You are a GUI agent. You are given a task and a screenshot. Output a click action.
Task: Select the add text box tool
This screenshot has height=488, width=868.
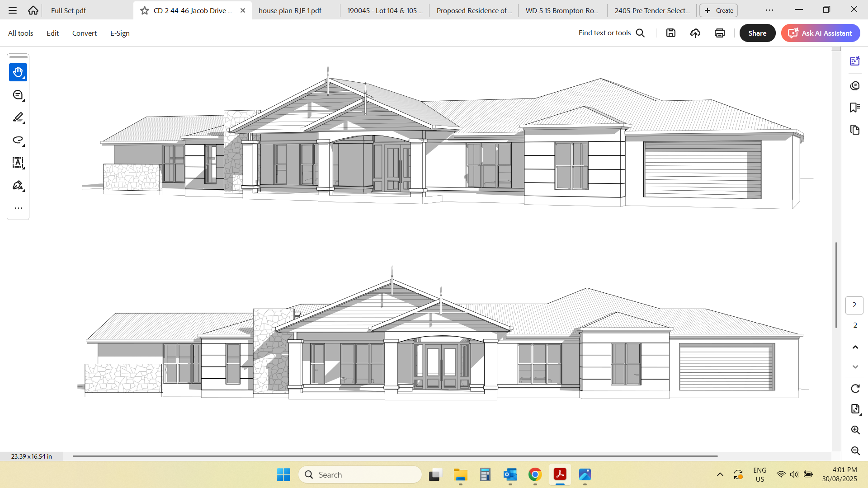coord(18,163)
